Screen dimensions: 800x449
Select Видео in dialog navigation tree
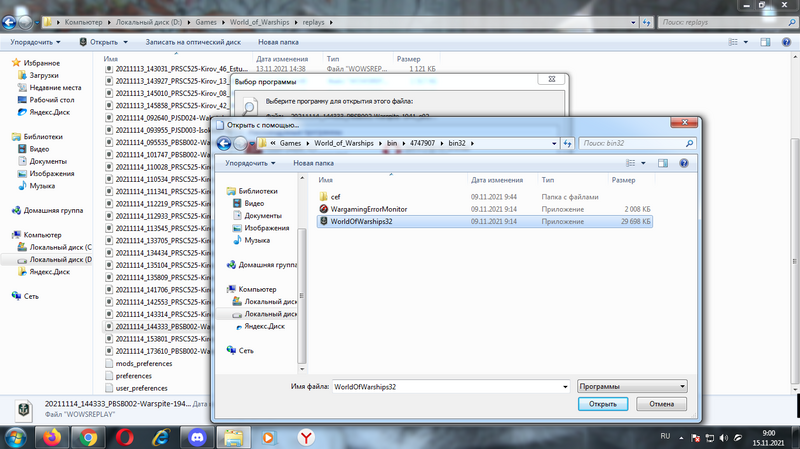tap(254, 204)
